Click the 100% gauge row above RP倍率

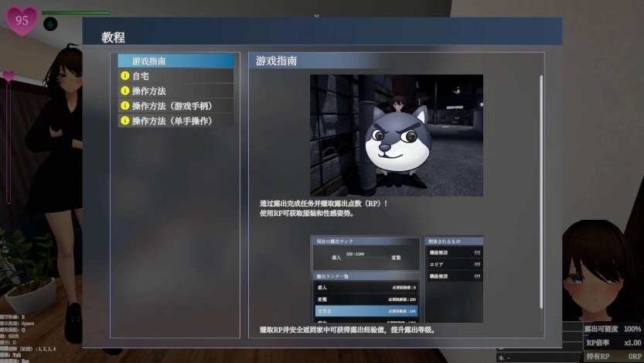click(x=613, y=329)
